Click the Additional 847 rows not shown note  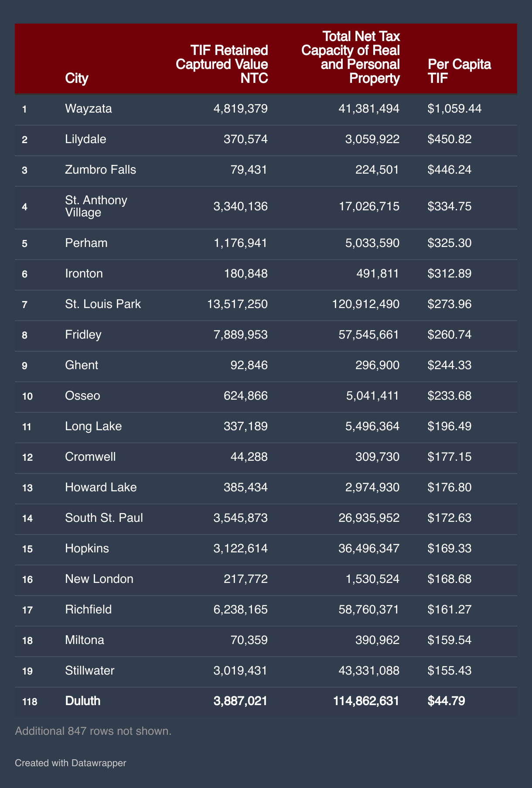pos(93,731)
